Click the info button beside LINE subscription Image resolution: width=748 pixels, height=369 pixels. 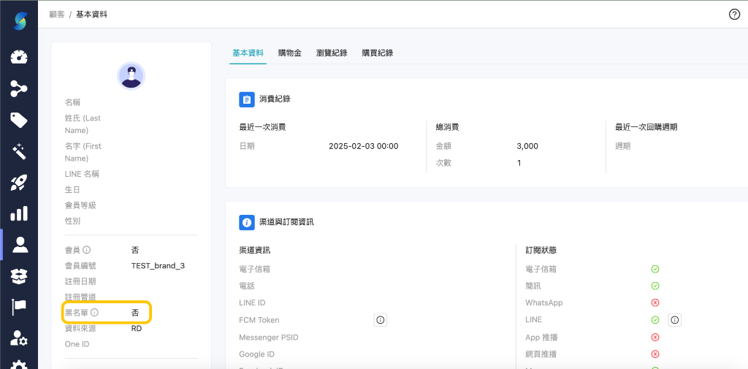pos(675,320)
